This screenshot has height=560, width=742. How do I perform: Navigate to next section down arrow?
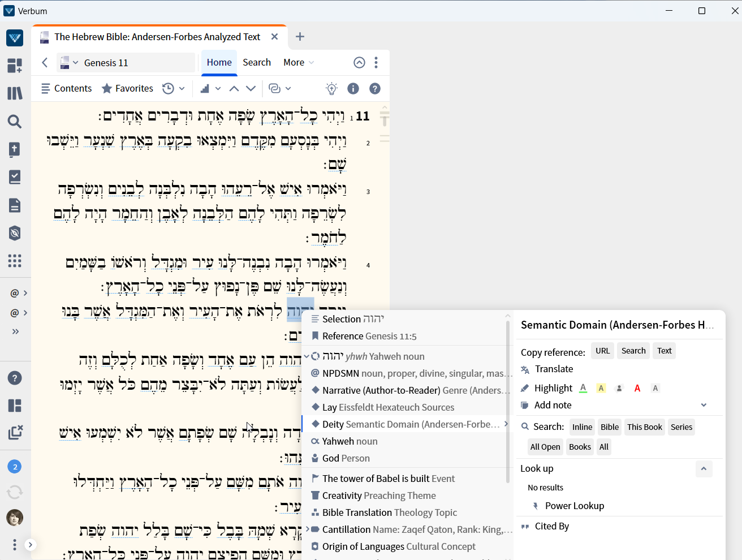point(251,88)
